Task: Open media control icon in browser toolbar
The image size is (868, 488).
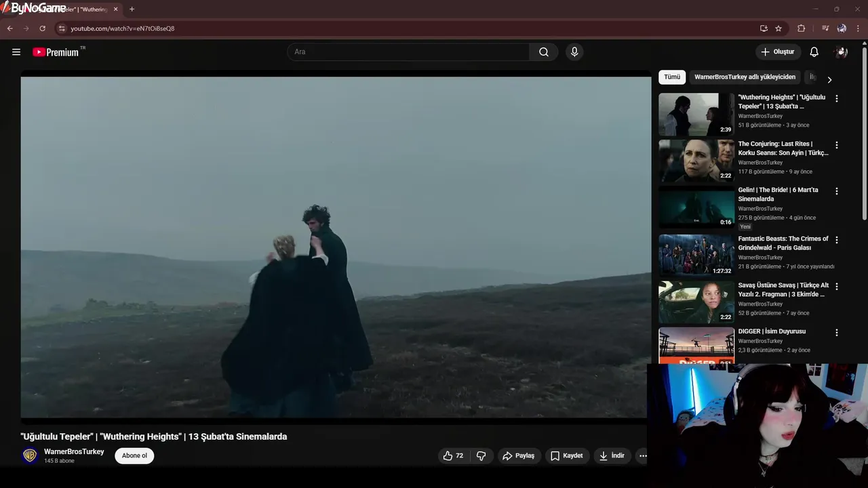Action: pyautogui.click(x=825, y=28)
